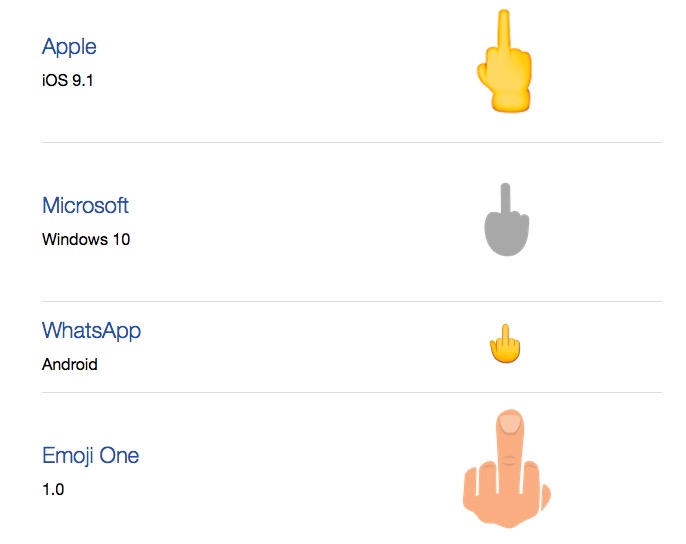The width and height of the screenshot is (686, 544).
Task: Open the Emoji One link
Action: (90, 455)
